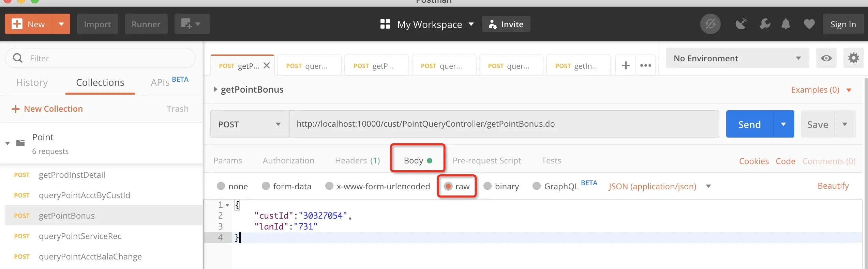Open the Body tab
The image size is (868, 269).
coord(418,160)
